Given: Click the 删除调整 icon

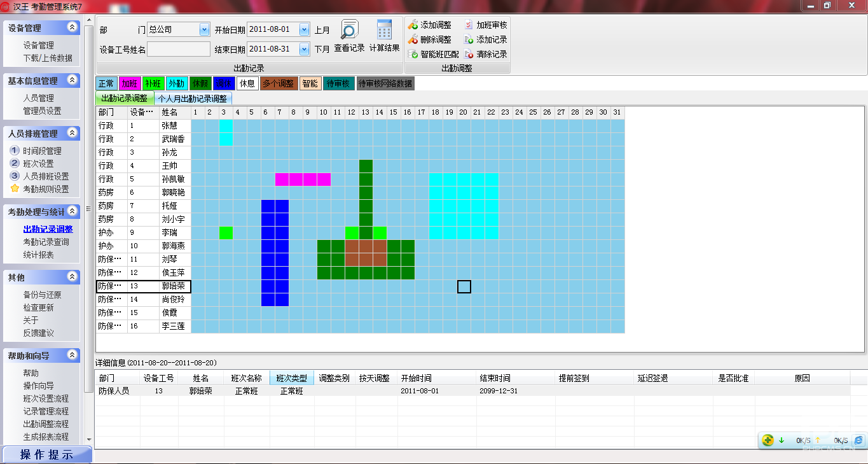Looking at the screenshot, I should pyautogui.click(x=413, y=39).
